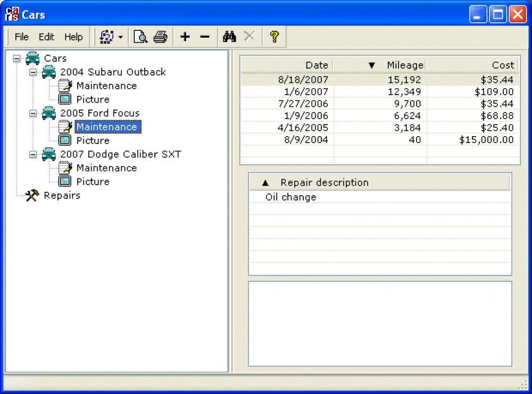
Task: Click the Oil change repair description entry
Action: click(x=290, y=197)
